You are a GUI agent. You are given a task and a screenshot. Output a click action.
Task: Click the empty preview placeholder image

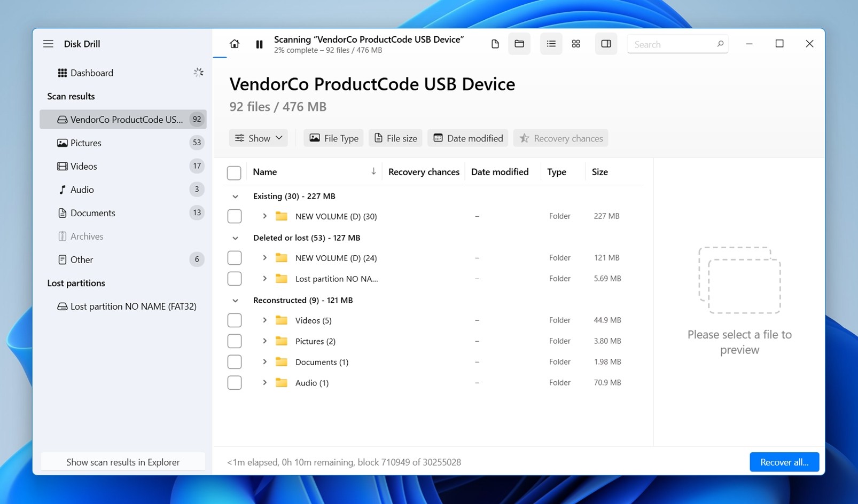[739, 280]
